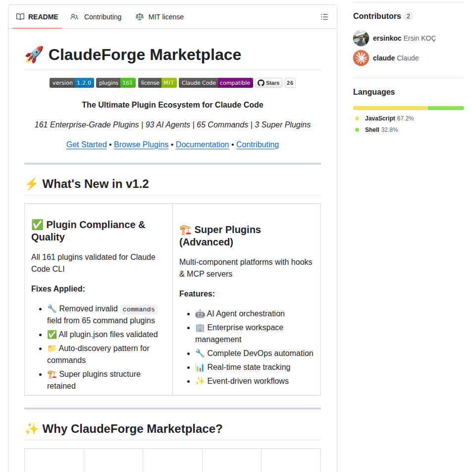Viewport: 476px width, 472px height.
Task: Click the version 1.2.0 badge
Action: (71, 83)
